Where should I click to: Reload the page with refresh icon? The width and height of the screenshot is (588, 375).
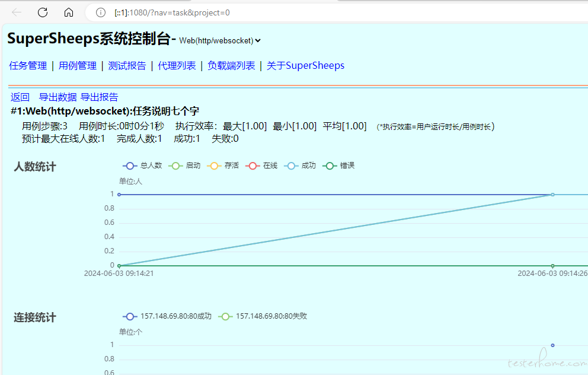43,12
